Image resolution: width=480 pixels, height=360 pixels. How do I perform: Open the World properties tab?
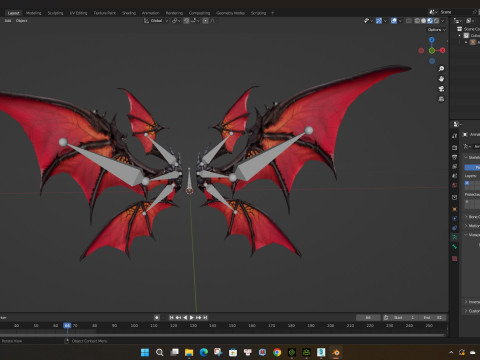(x=455, y=185)
